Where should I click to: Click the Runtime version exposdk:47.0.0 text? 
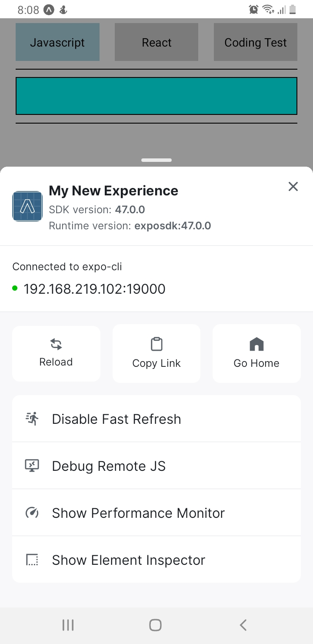point(130,226)
